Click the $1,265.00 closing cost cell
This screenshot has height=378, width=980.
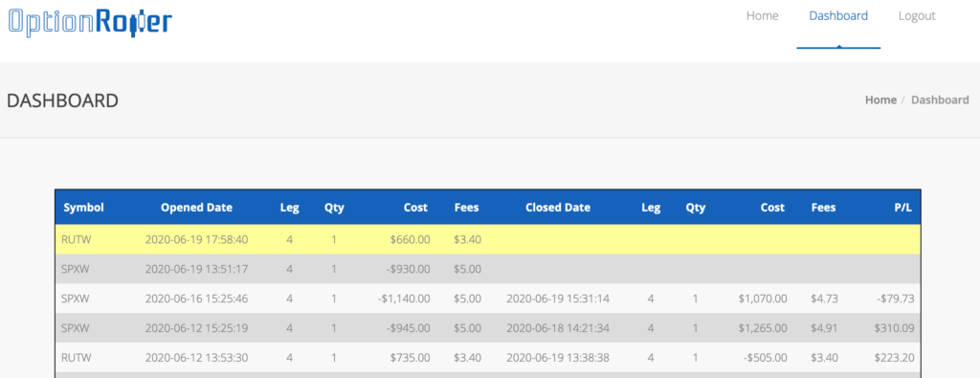[763, 328]
